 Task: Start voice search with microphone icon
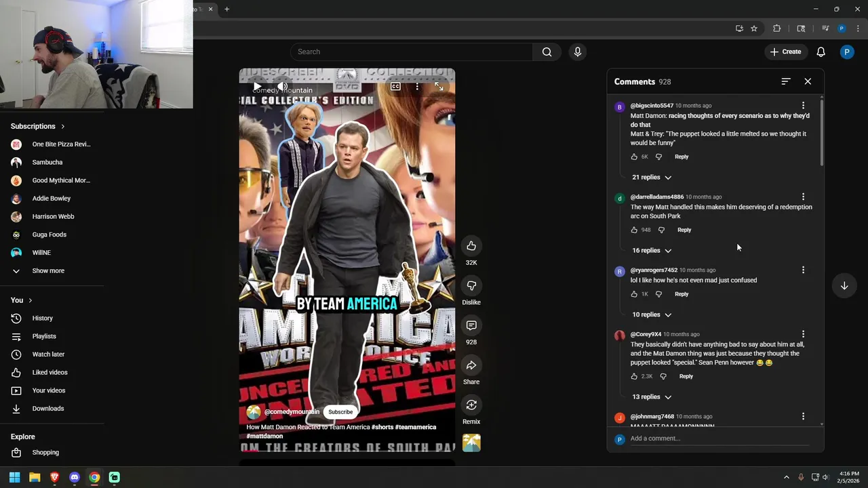coord(578,52)
